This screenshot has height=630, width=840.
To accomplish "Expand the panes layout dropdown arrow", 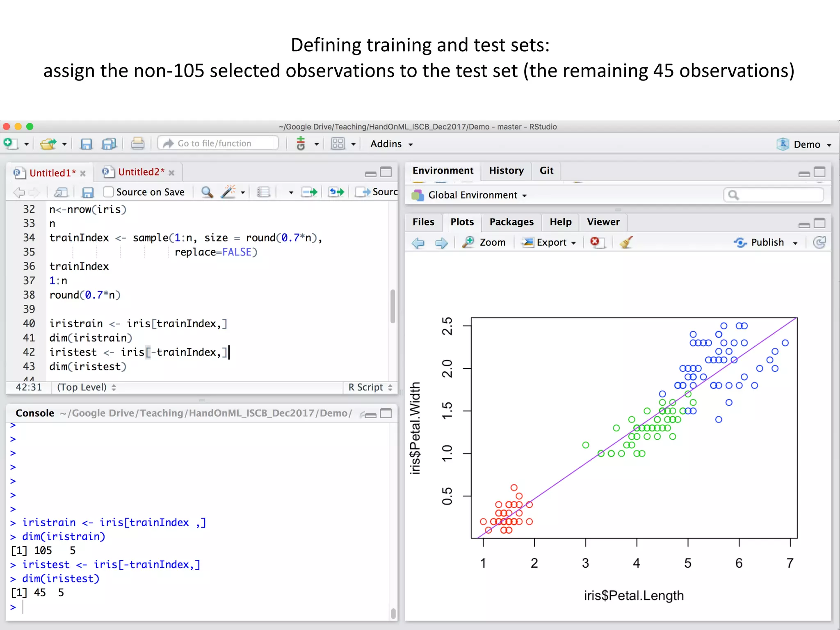I will [353, 144].
